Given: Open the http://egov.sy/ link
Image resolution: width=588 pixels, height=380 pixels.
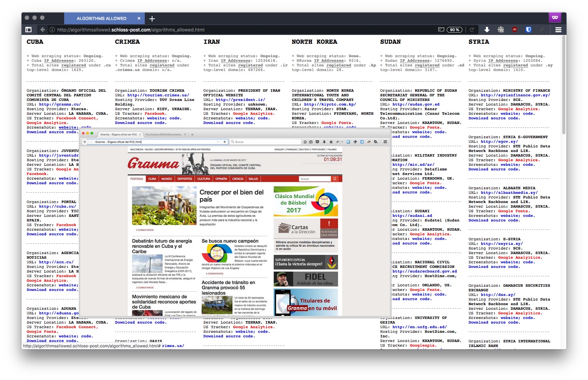Looking at the screenshot, I should pyautogui.click(x=499, y=142).
